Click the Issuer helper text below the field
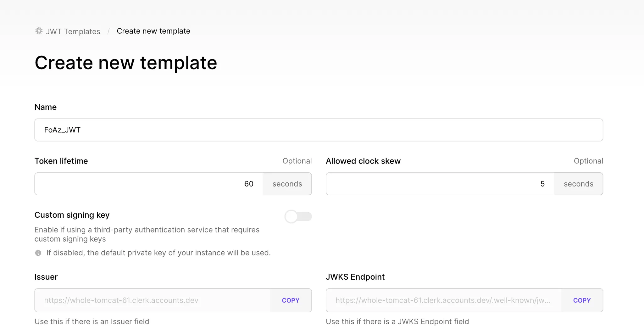Screen dimensions: 644x335 (92, 321)
